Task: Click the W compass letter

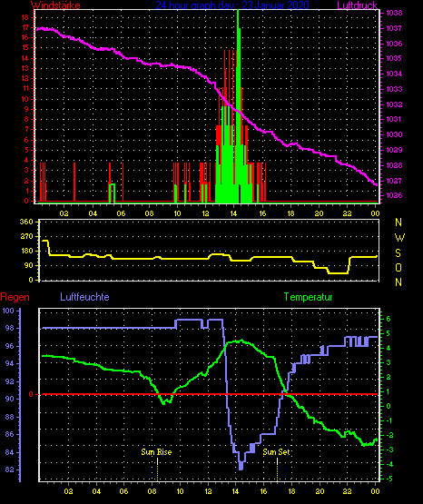Action: click(399, 238)
